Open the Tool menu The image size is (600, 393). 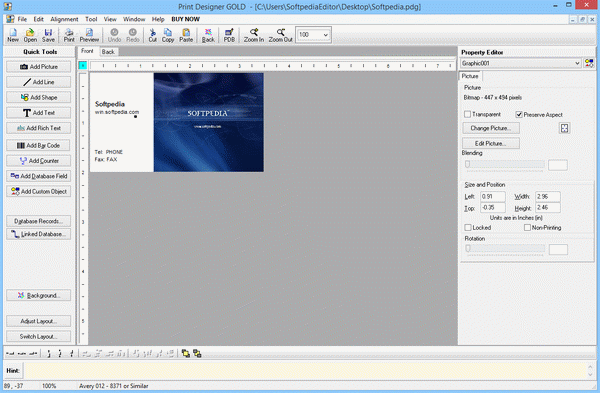91,19
